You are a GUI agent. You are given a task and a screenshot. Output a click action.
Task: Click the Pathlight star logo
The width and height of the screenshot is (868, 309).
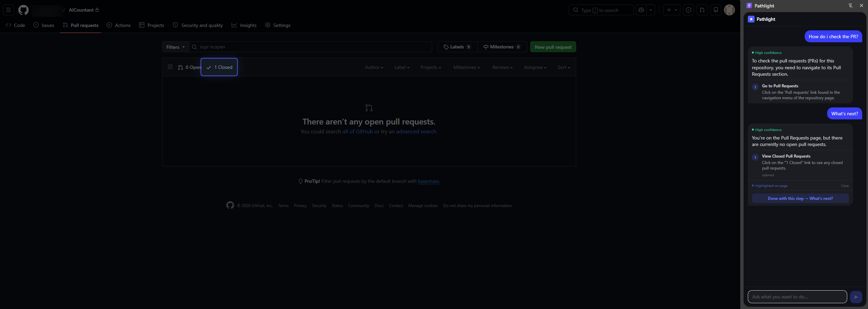tap(751, 19)
